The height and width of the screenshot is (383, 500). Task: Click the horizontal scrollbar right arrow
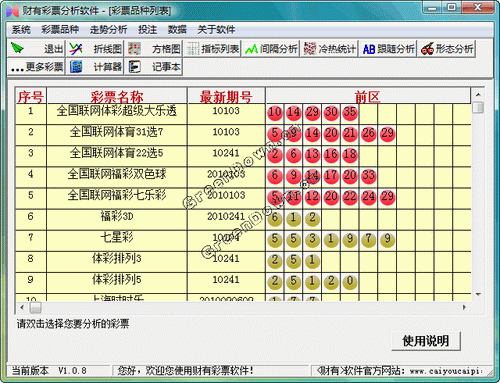[x=464, y=307]
